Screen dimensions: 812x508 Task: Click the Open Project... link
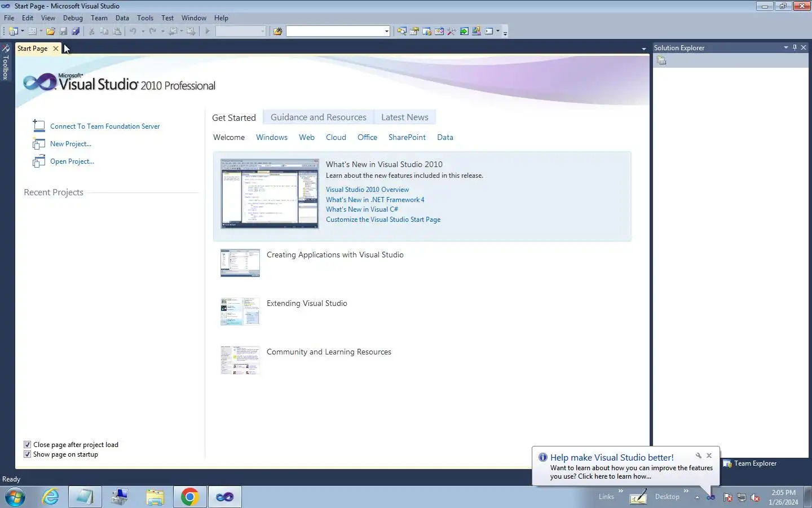tap(72, 161)
